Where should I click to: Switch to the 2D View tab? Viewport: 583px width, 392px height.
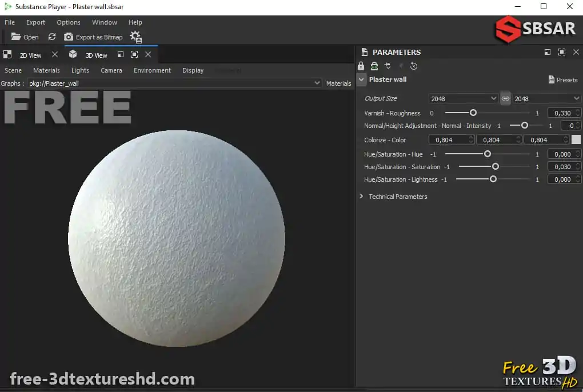(x=30, y=55)
